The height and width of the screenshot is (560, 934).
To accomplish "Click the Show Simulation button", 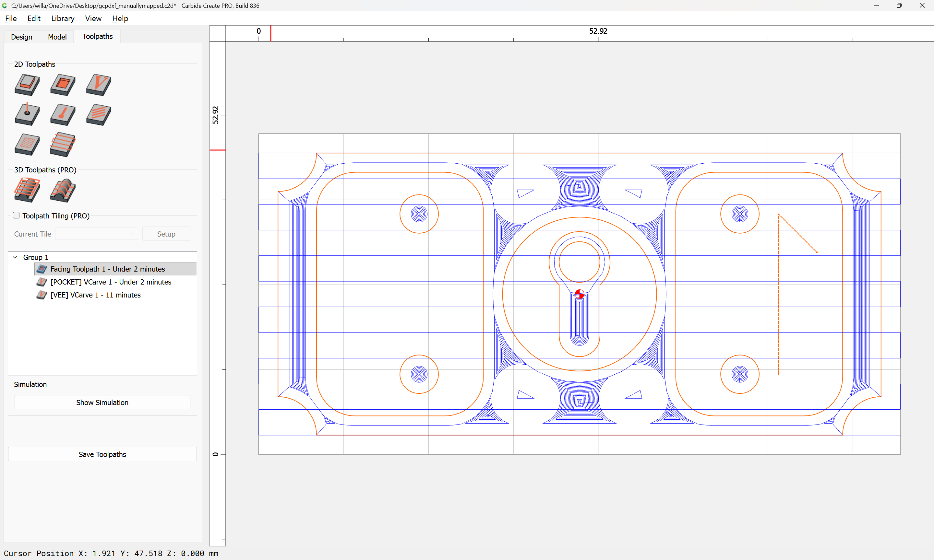I will click(102, 402).
